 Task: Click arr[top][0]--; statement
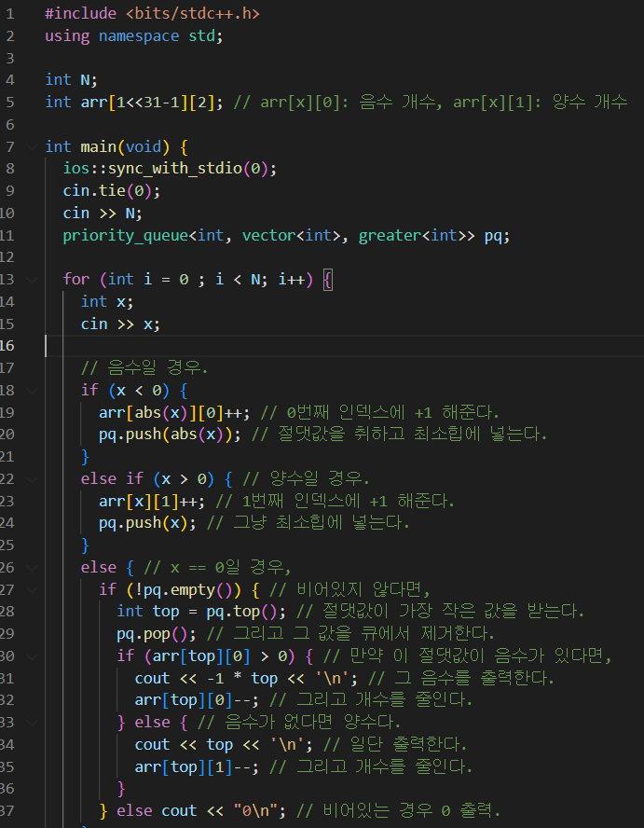197,699
